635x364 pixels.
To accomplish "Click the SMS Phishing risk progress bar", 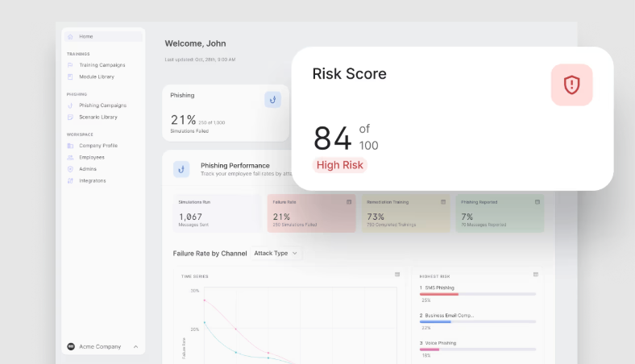I will pos(478,295).
